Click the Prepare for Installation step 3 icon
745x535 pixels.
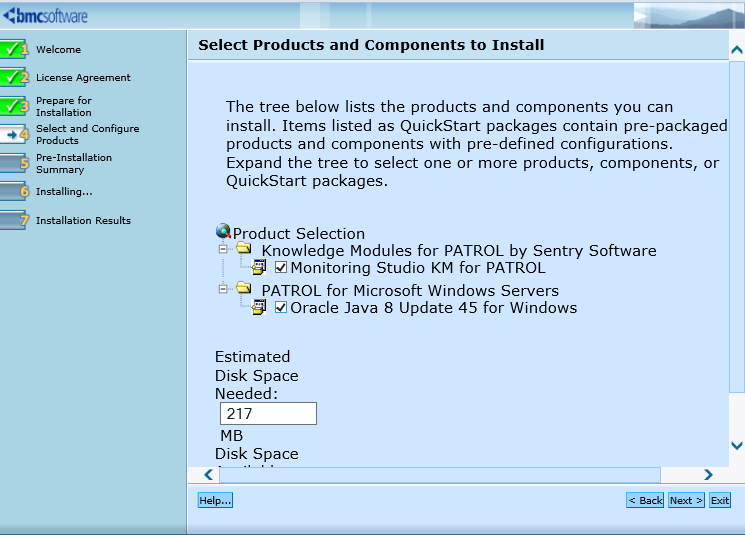[x=14, y=106]
